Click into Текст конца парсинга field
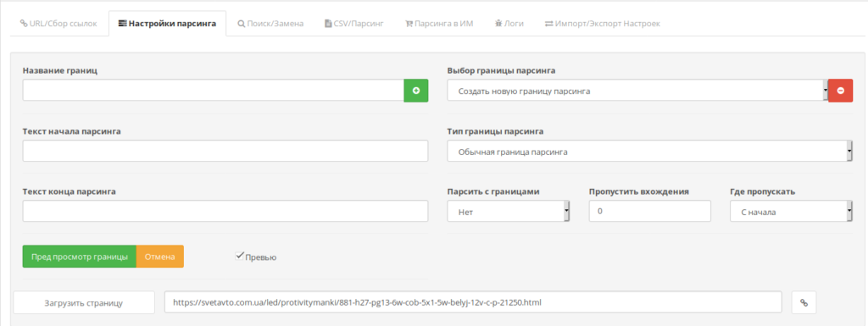Image resolution: width=868 pixels, height=326 pixels. coord(225,211)
